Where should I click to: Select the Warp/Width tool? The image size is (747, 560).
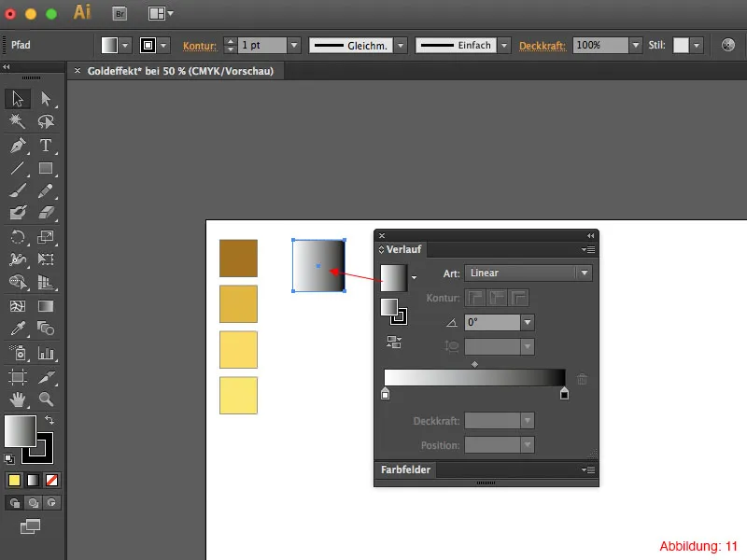[18, 259]
